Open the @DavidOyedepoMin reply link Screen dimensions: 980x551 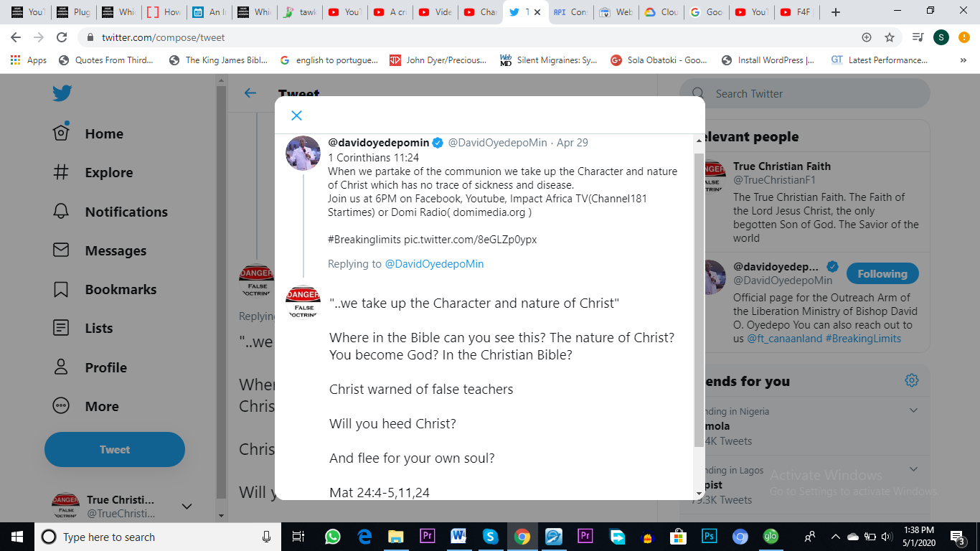point(434,264)
